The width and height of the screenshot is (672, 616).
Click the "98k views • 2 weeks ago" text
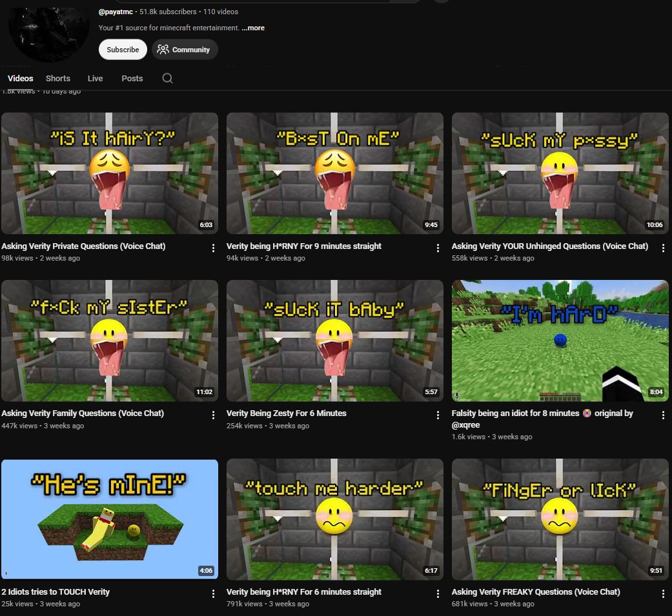click(41, 258)
